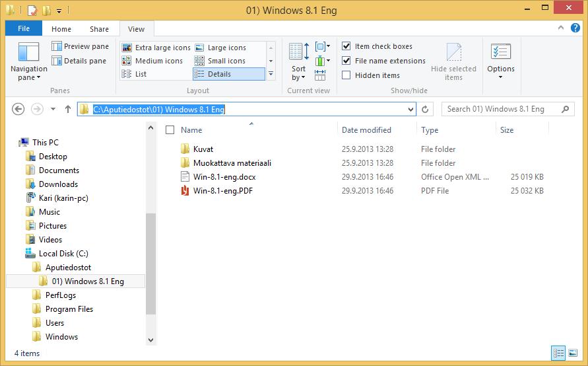The height and width of the screenshot is (366, 588).
Task: Switch to large thumbnails view in status bar
Action: point(573,353)
